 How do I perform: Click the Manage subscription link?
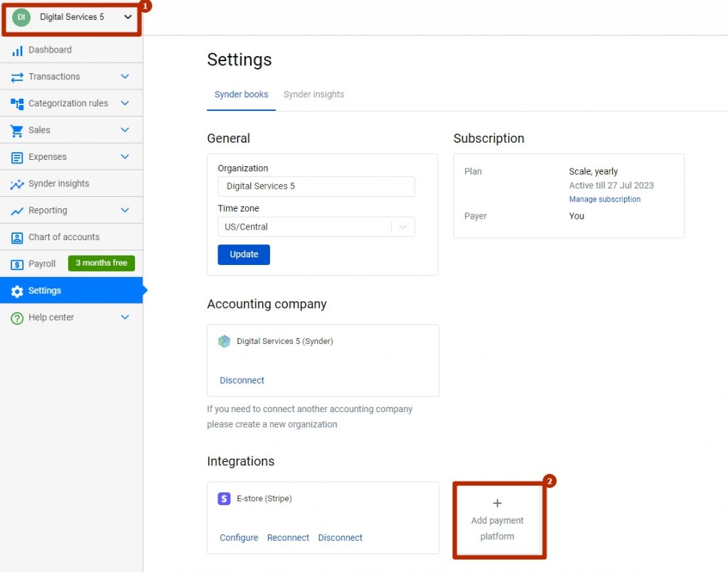tap(604, 200)
